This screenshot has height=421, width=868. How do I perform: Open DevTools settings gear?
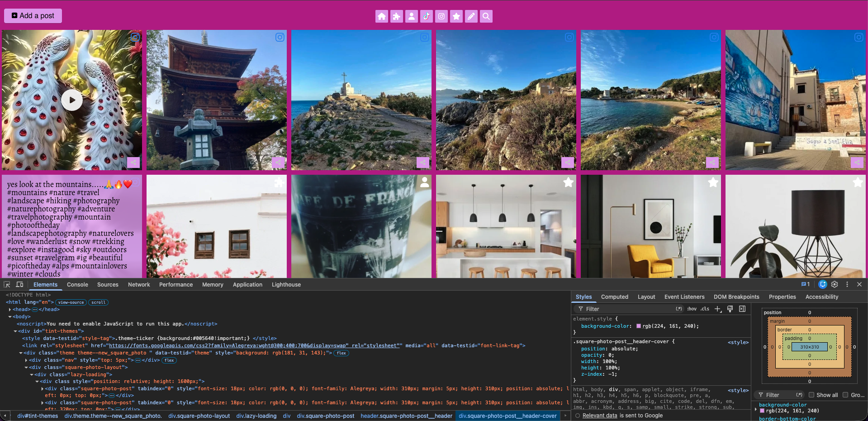coord(835,284)
